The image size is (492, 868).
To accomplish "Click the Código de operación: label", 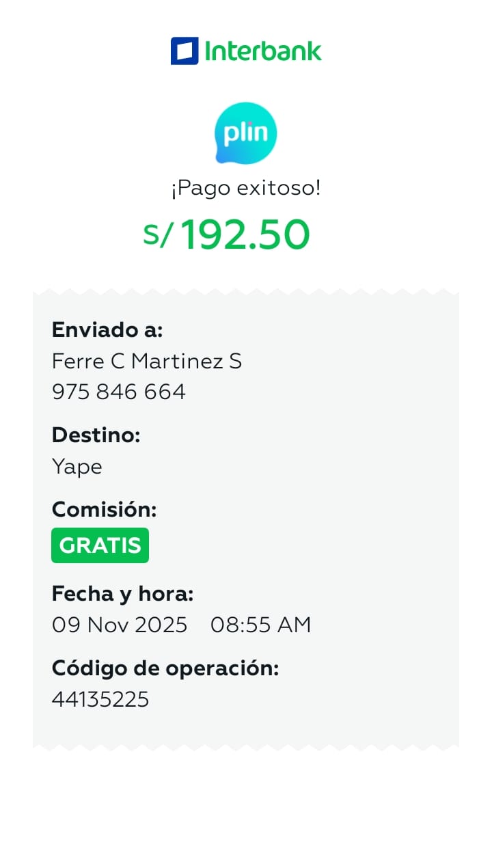I will coord(165,668).
